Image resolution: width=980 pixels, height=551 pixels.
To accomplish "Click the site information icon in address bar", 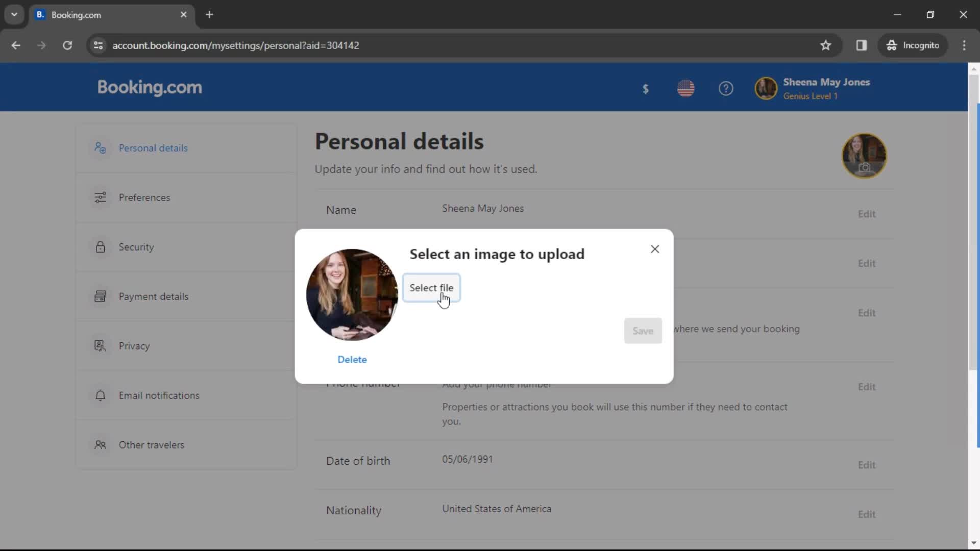I will pyautogui.click(x=99, y=45).
